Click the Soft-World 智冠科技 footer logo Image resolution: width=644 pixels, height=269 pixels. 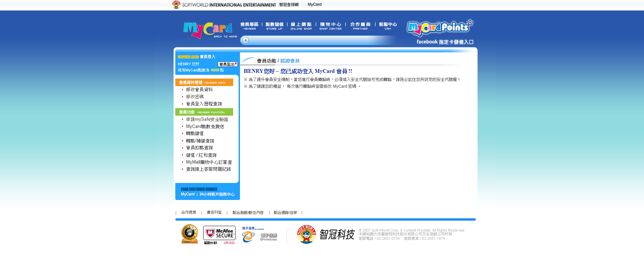326,234
